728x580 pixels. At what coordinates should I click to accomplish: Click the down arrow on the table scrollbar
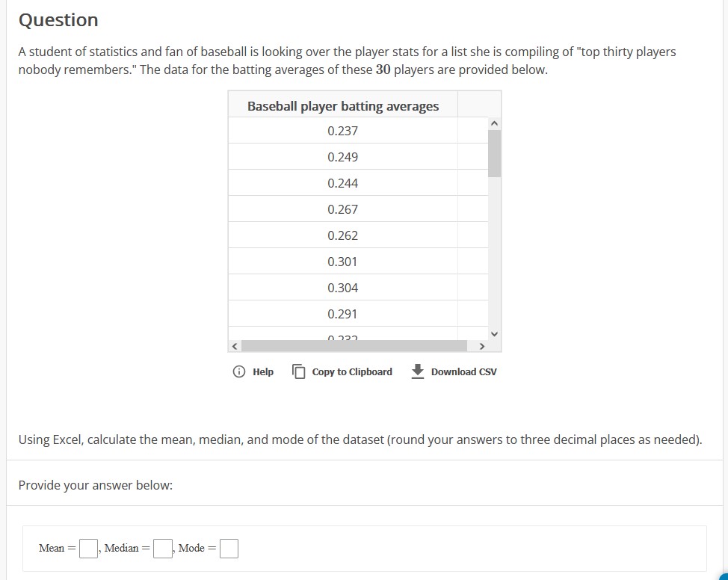click(493, 334)
